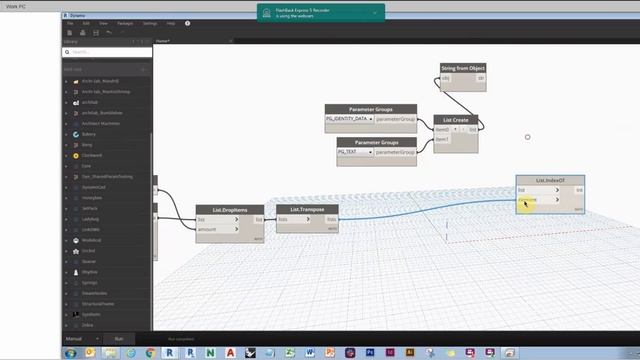Open the Navisworks N icon on the taskbar
The width and height of the screenshot is (640, 360).
click(x=211, y=353)
